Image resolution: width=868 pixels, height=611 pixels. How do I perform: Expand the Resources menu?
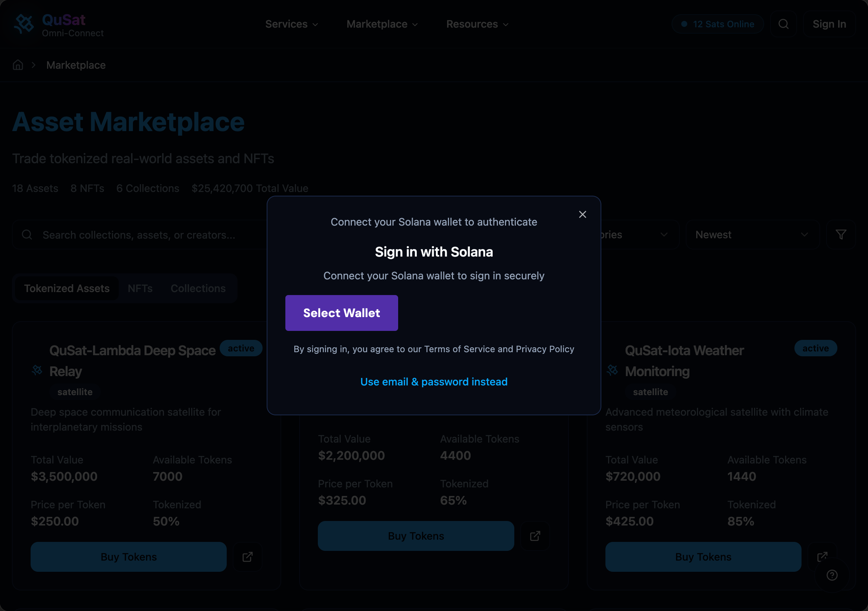[x=477, y=24]
